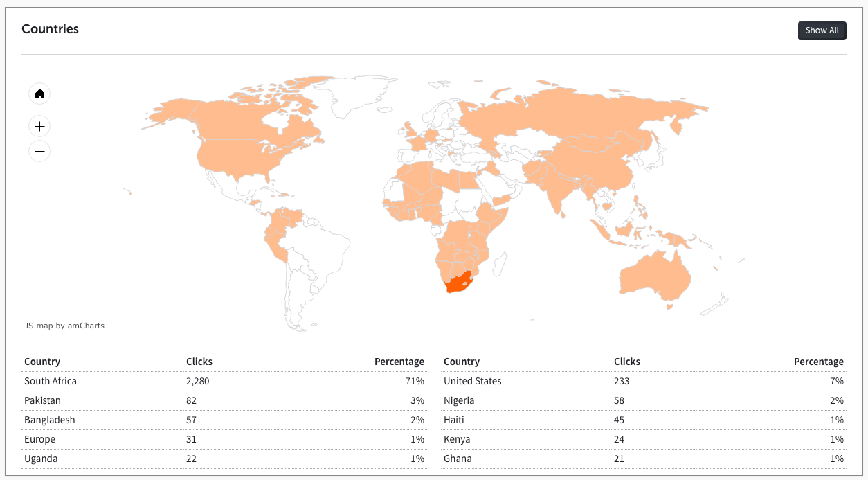The height and width of the screenshot is (480, 868).
Task: Select the Haiti row in table
Action: tap(454, 420)
